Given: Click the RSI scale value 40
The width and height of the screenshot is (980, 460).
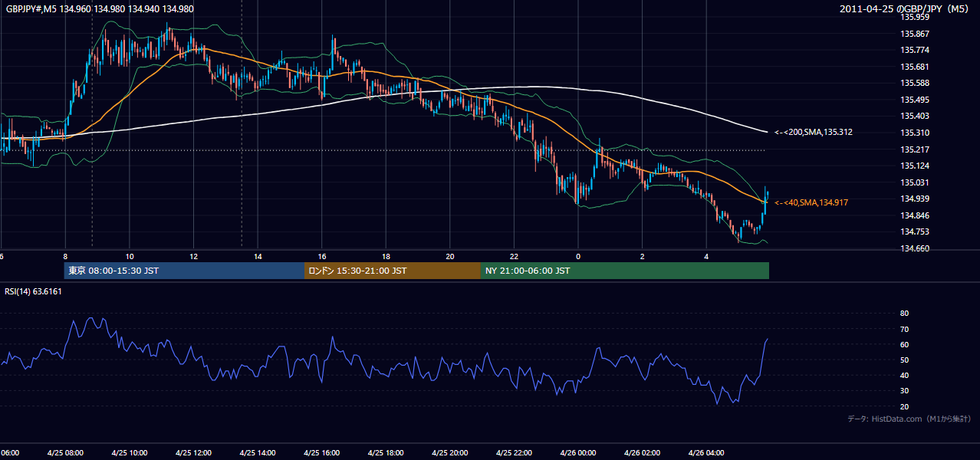Looking at the screenshot, I should coord(905,375).
